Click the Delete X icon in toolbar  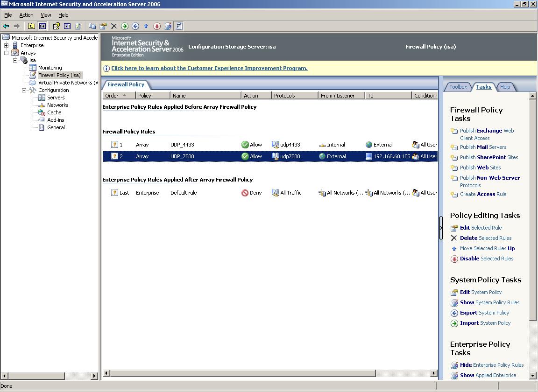[x=114, y=26]
